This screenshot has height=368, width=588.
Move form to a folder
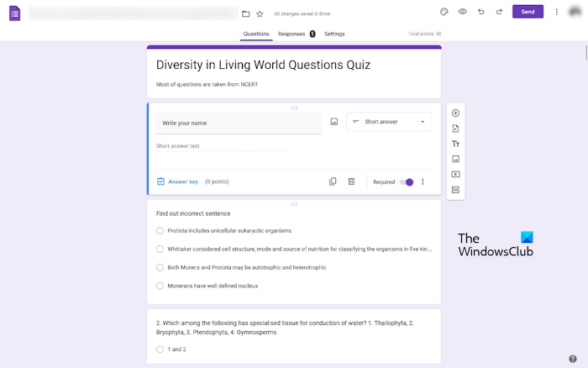[x=245, y=14]
